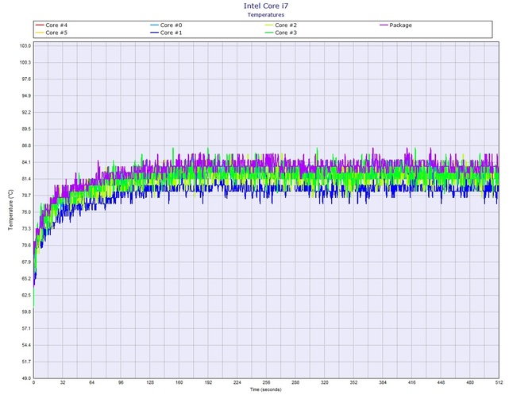The width and height of the screenshot is (532, 399).
Task: Click the 384 x-axis tick label
Action: point(383,382)
